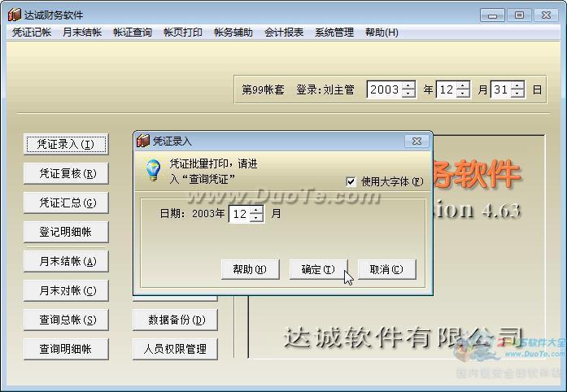
Task: Minimize the 达诚财务软件 window
Action: 492,15
